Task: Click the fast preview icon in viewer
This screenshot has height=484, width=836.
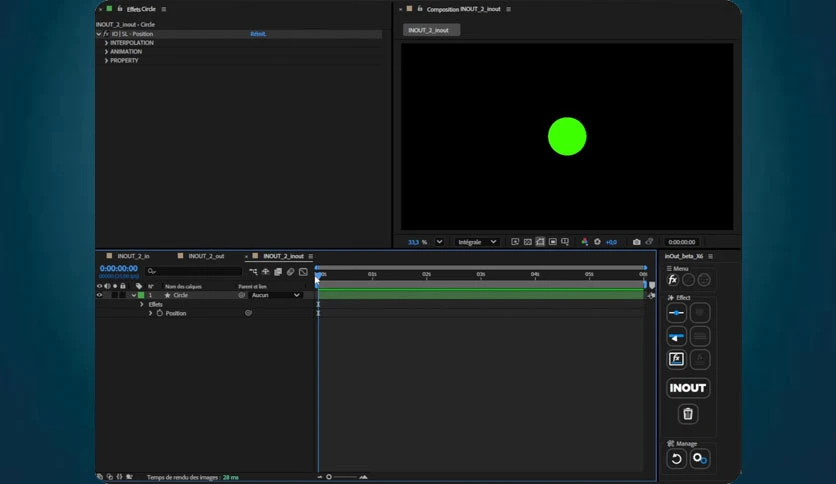Action: point(515,242)
